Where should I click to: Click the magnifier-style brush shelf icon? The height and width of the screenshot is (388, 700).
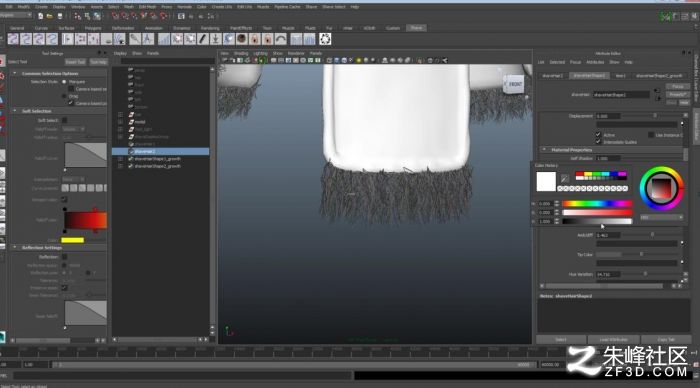pyautogui.click(x=135, y=39)
